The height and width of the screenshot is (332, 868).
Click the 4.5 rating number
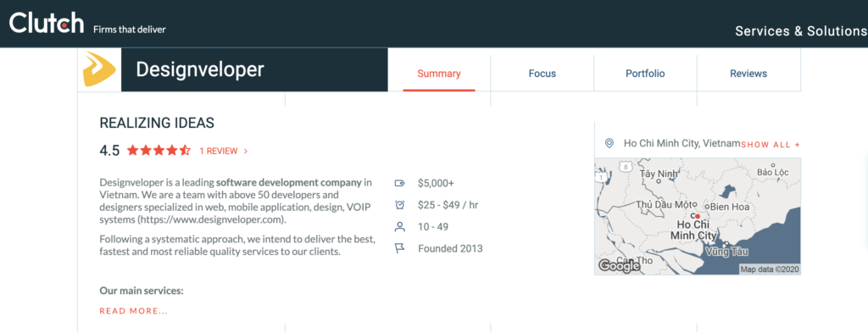(109, 151)
